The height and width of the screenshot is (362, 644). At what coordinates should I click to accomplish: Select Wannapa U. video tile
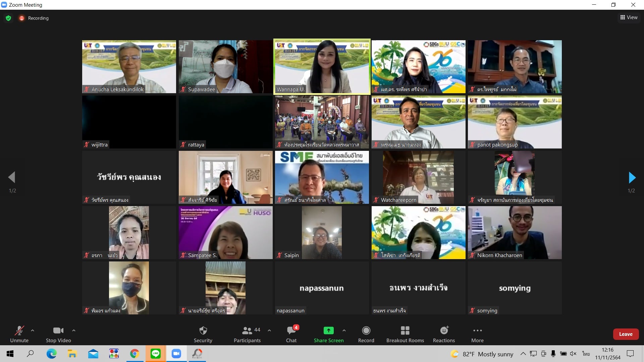tap(322, 67)
